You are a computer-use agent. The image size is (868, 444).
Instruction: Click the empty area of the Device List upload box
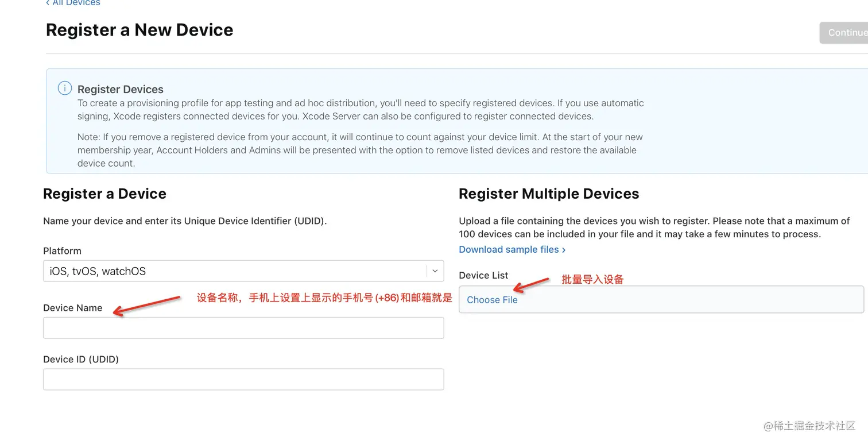[689, 300]
